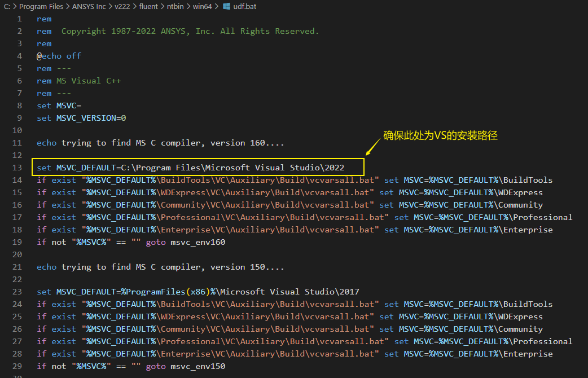This screenshot has width=588, height=378.
Task: Click line number 13 in the gutter
Action: tap(17, 168)
